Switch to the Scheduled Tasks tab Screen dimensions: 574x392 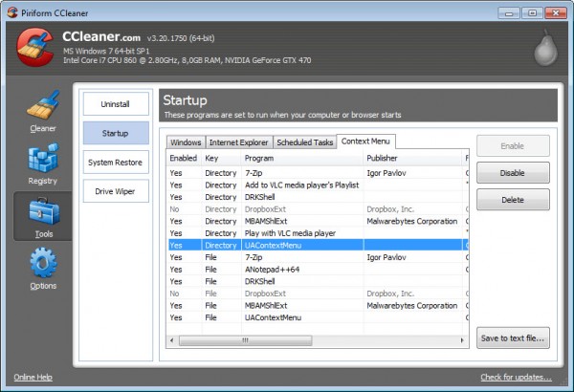(304, 142)
